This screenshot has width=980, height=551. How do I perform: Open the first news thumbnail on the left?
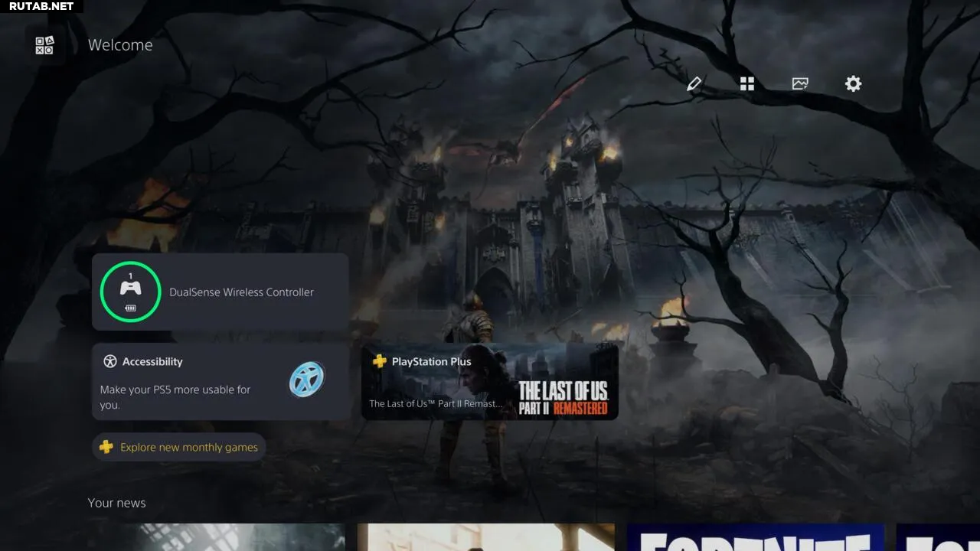pos(216,537)
